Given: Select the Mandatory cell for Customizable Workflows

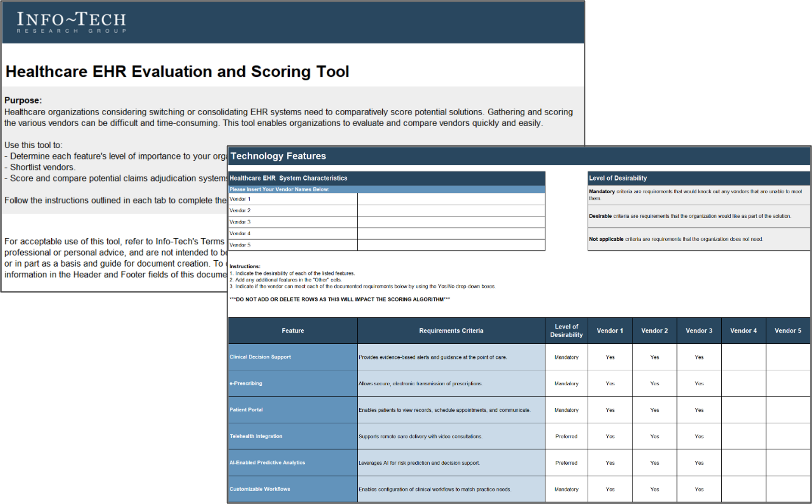Looking at the screenshot, I should [x=566, y=489].
